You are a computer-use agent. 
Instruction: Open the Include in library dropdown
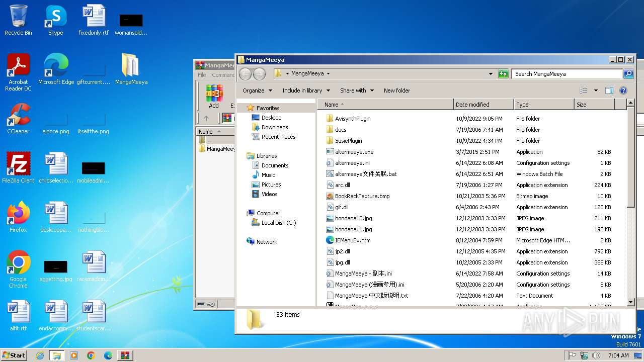[306, 90]
